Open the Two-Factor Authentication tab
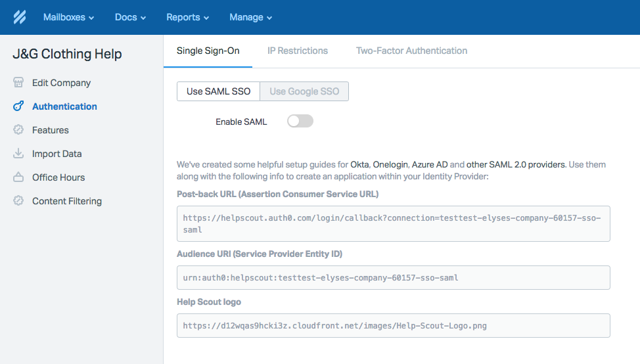 [411, 51]
